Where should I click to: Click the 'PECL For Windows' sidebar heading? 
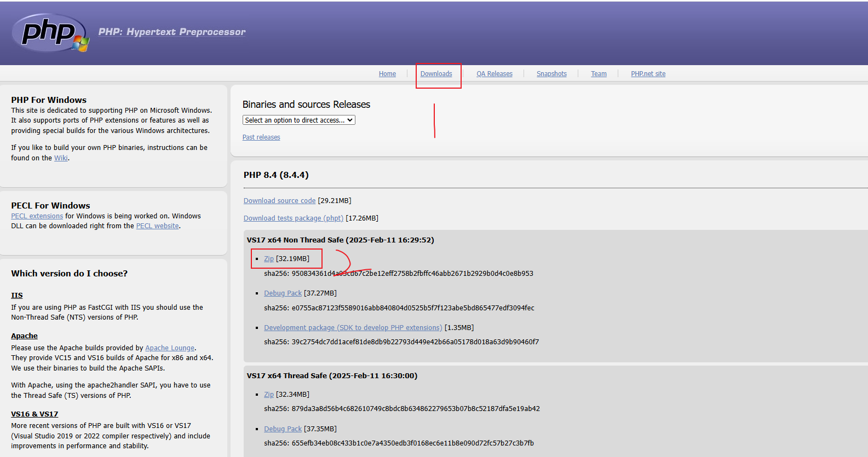point(50,206)
